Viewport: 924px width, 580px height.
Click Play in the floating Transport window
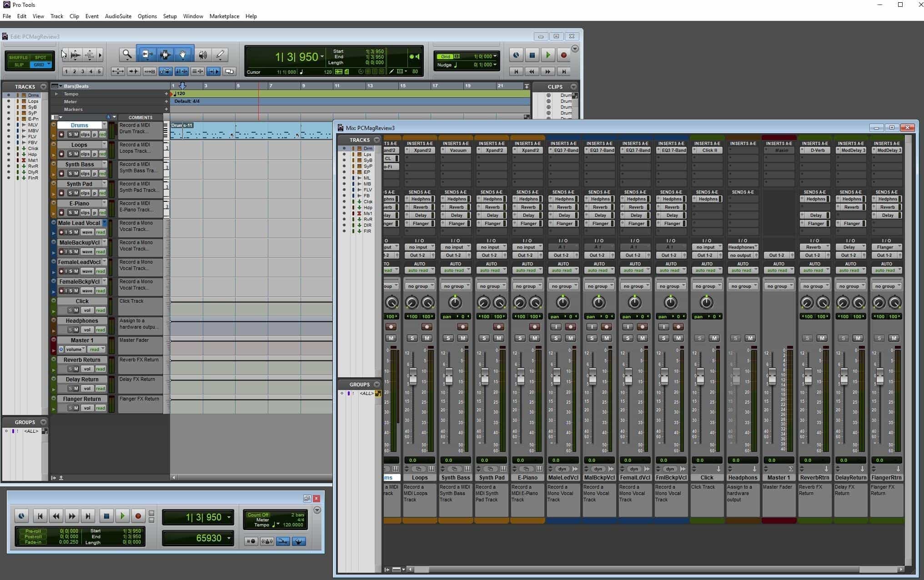coord(122,516)
